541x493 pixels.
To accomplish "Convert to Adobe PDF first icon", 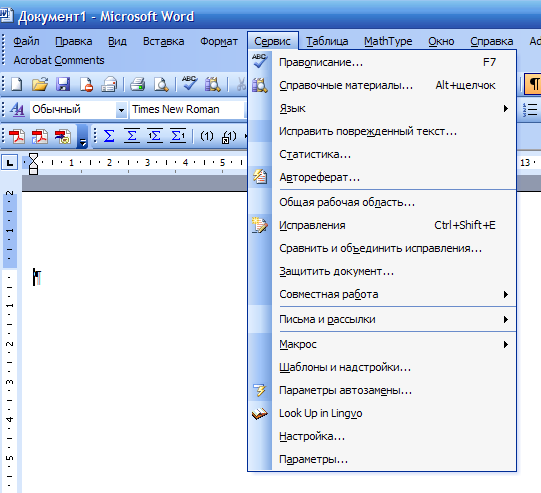I will coord(17,136).
